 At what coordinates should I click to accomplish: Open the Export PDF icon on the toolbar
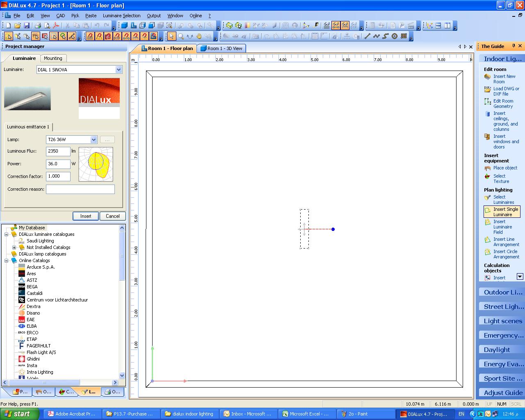pos(55,25)
